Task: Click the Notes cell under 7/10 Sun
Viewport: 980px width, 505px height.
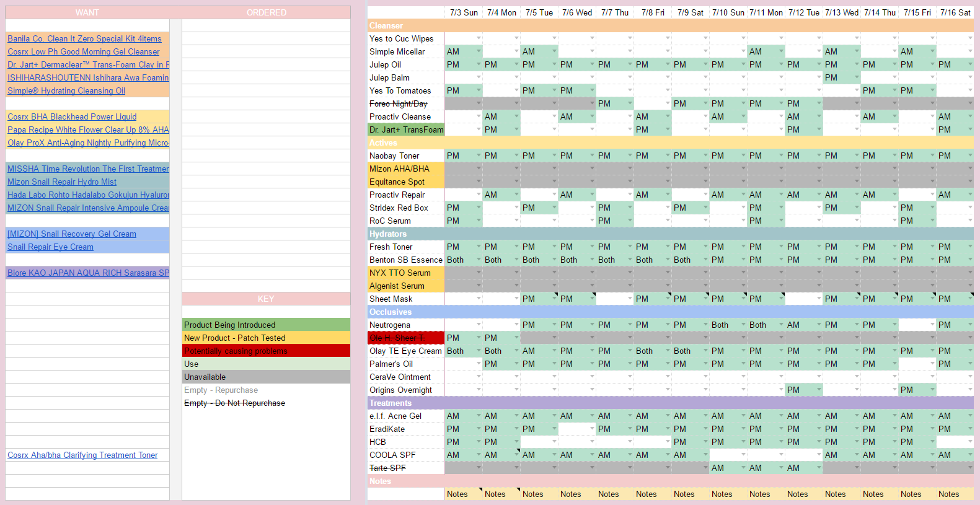Action: click(x=728, y=494)
